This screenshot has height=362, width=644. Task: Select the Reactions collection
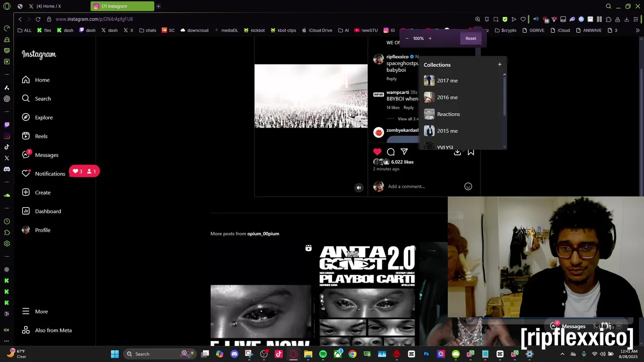point(463,114)
